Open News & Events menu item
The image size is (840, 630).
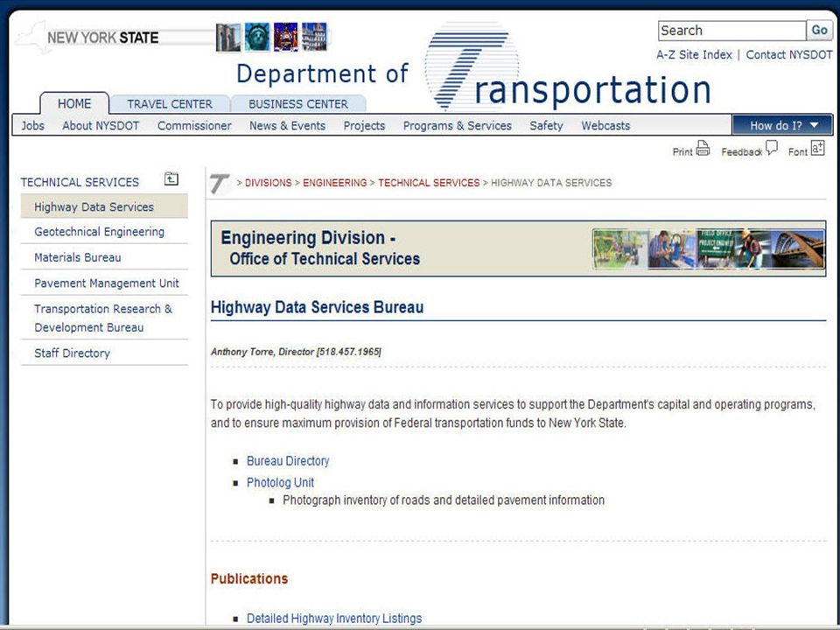point(287,125)
